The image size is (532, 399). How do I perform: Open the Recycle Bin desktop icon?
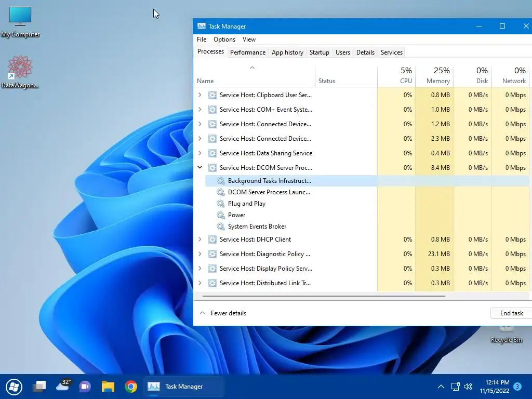click(x=506, y=335)
